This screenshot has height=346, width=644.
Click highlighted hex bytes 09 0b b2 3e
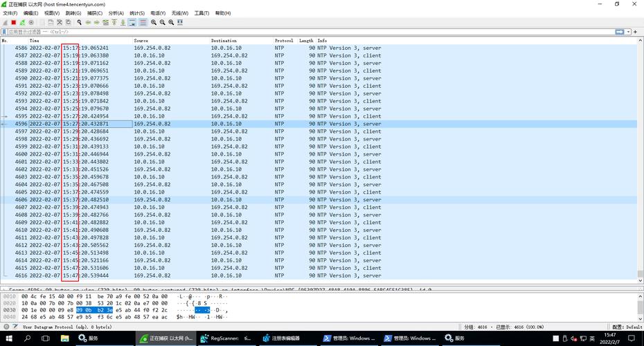pos(94,310)
